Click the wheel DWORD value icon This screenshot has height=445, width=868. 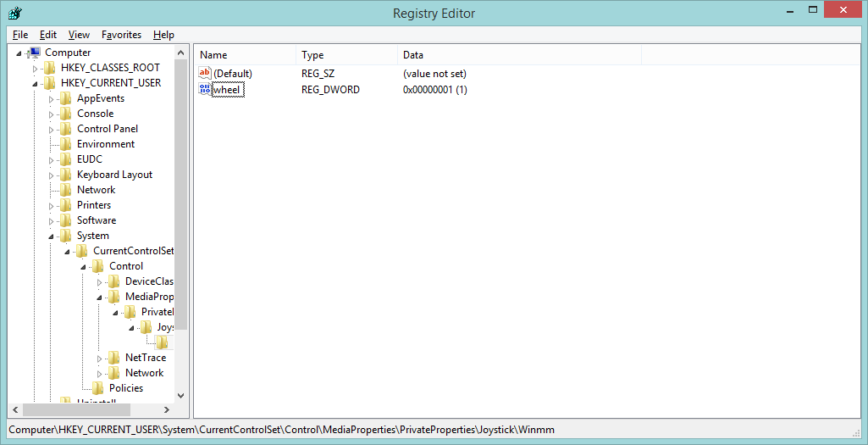click(x=205, y=89)
